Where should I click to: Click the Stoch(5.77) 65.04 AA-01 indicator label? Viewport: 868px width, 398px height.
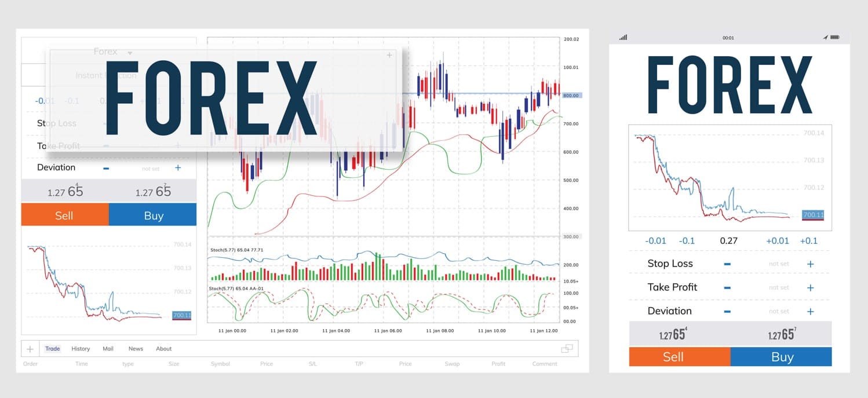[x=236, y=288]
